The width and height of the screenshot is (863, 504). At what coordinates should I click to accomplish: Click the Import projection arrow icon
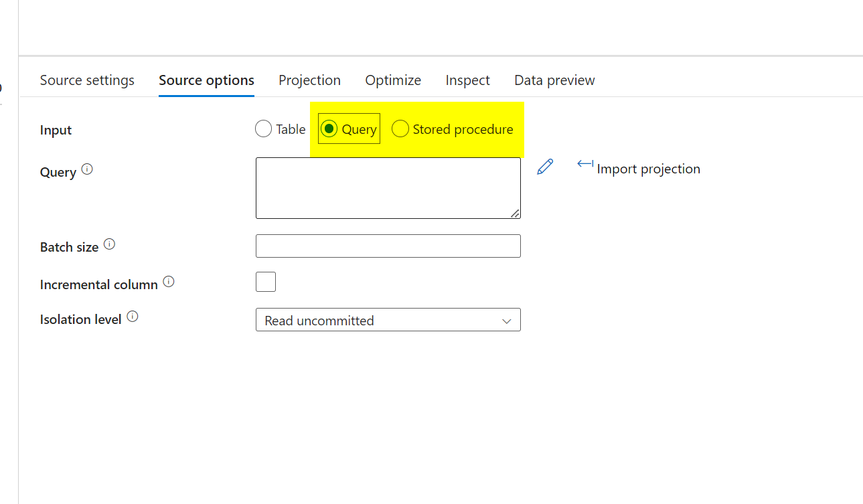pyautogui.click(x=584, y=164)
